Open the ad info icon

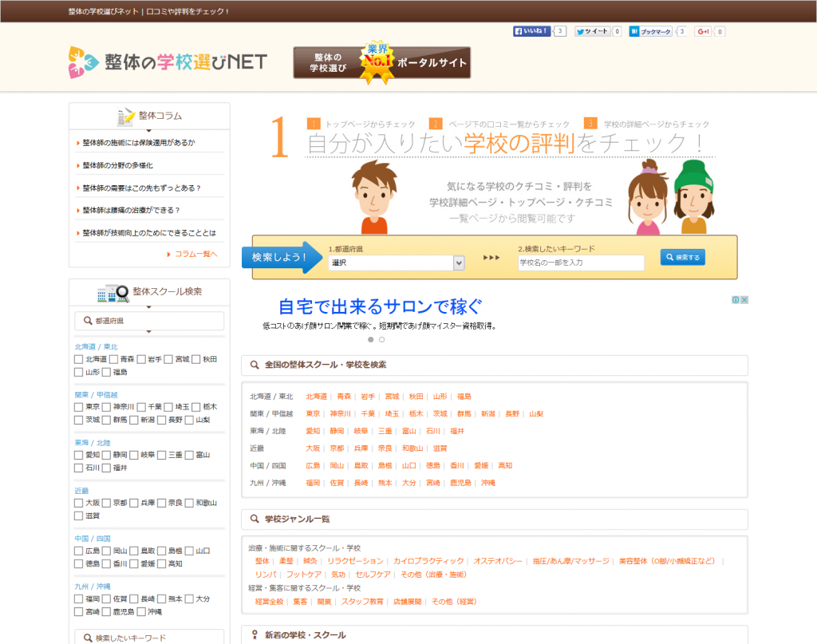coord(736,300)
